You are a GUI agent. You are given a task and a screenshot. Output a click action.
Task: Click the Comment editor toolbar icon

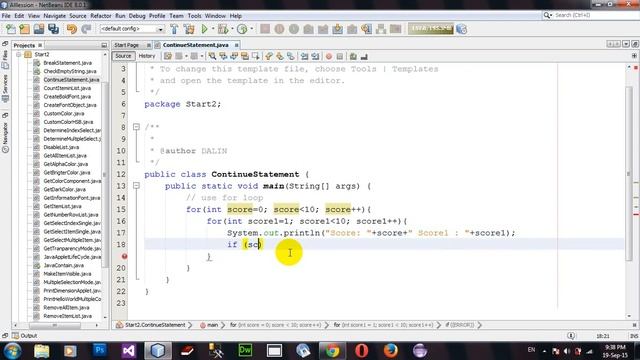[x=353, y=56]
